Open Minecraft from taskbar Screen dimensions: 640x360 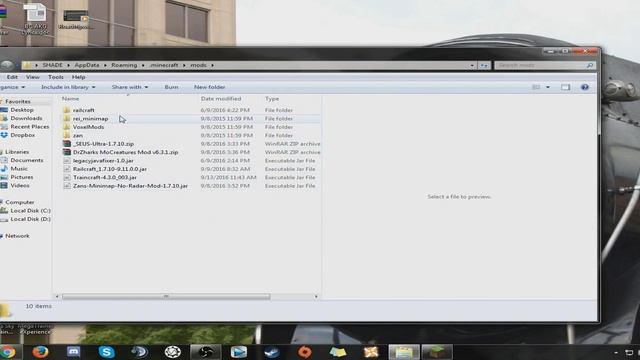pos(437,352)
